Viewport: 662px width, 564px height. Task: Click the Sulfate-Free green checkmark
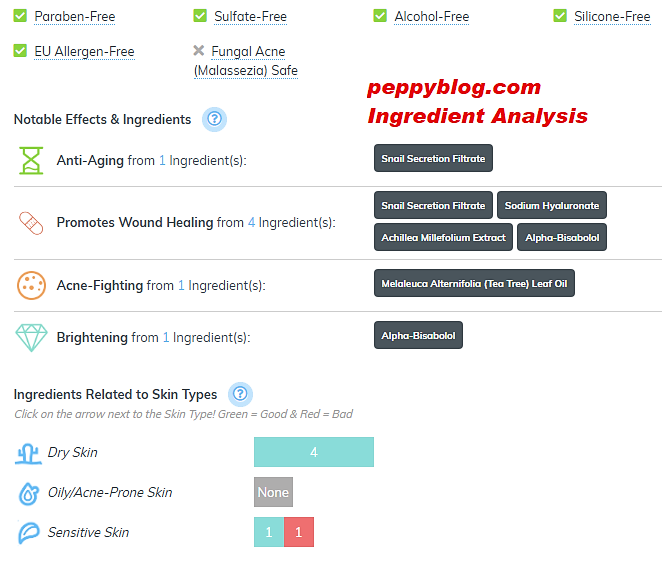(200, 16)
